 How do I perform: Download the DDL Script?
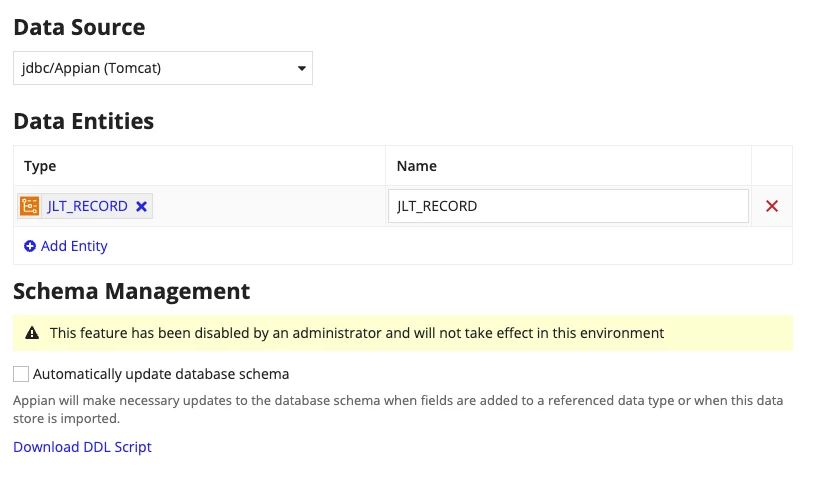(x=82, y=447)
